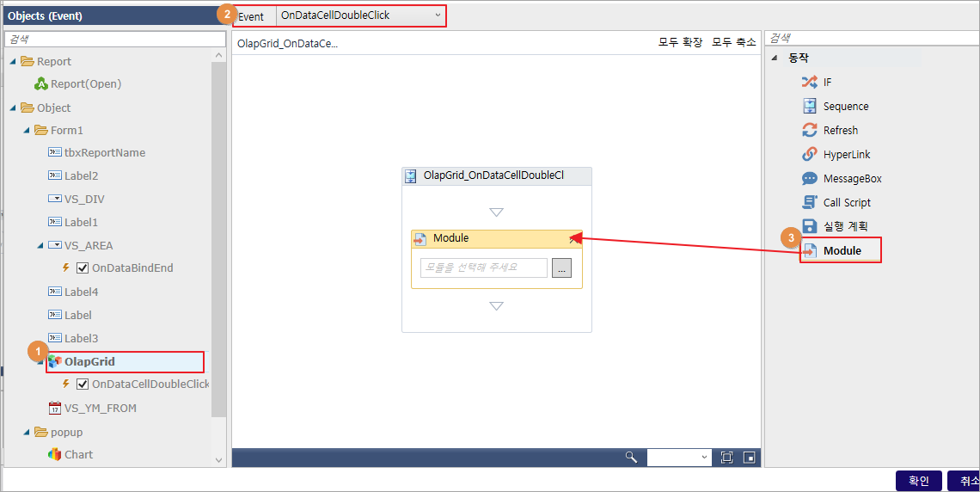Click the Chart icon under popup

click(55, 454)
